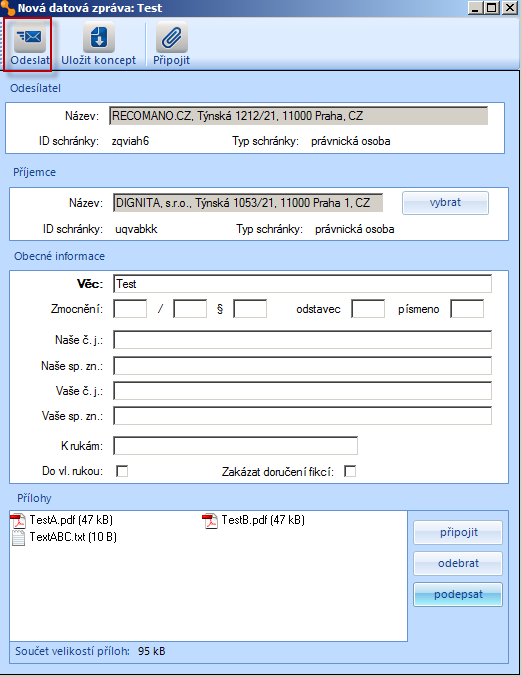The width and height of the screenshot is (522, 677).
Task: Click the Naše č. j. input field
Action: click(x=302, y=340)
